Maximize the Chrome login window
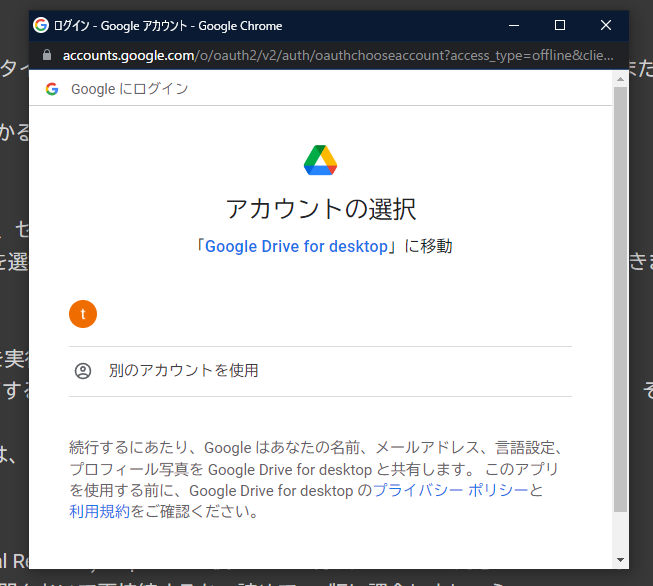The width and height of the screenshot is (653, 586). 560,25
